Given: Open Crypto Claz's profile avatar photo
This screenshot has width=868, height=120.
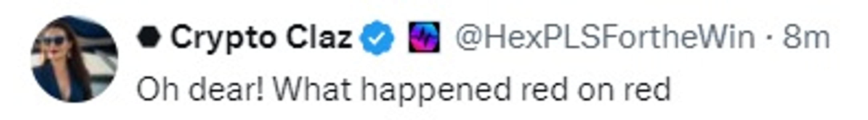Looking at the screenshot, I should [x=75, y=59].
